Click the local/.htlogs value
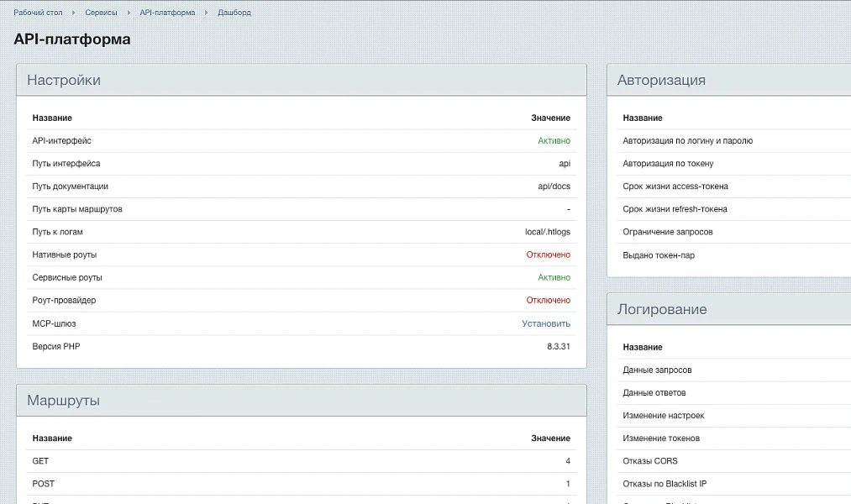 [x=548, y=232]
